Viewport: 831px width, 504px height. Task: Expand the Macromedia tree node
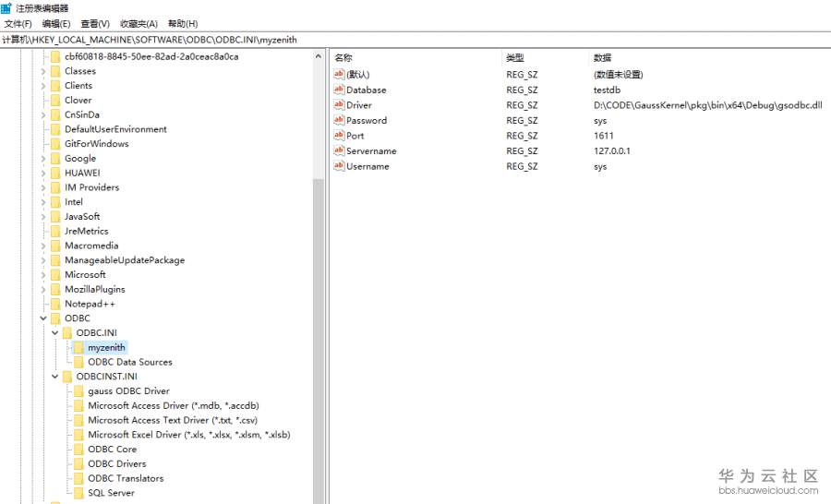(43, 246)
